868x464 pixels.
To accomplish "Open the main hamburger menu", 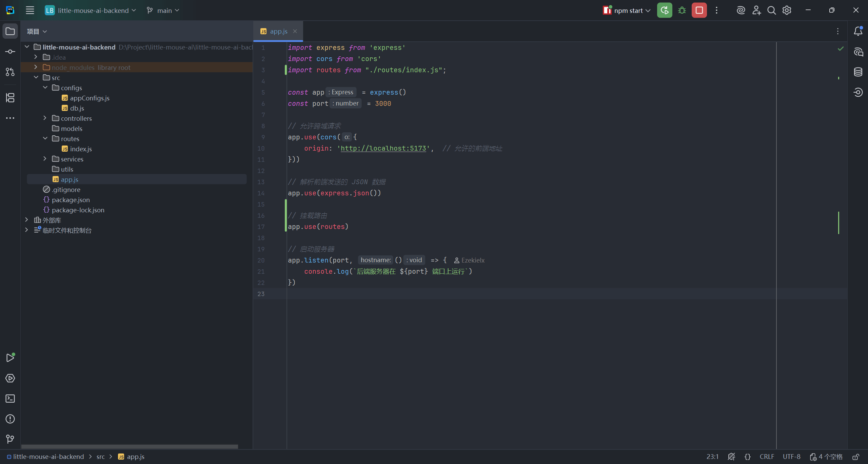I will coord(30,10).
